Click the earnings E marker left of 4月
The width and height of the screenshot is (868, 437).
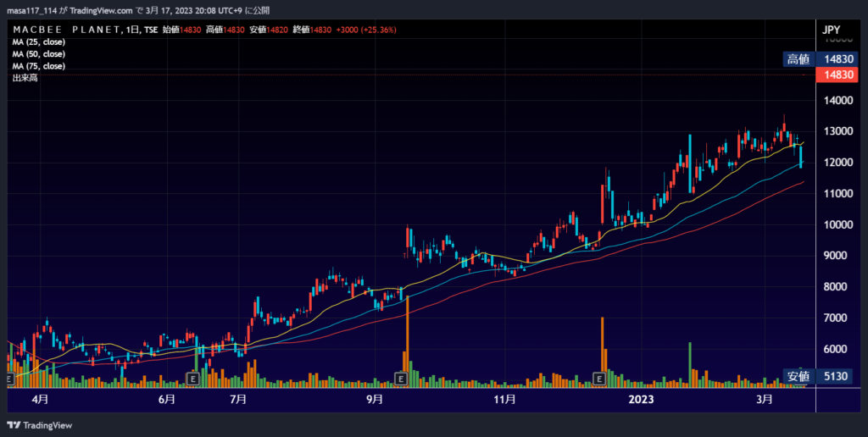(9, 379)
